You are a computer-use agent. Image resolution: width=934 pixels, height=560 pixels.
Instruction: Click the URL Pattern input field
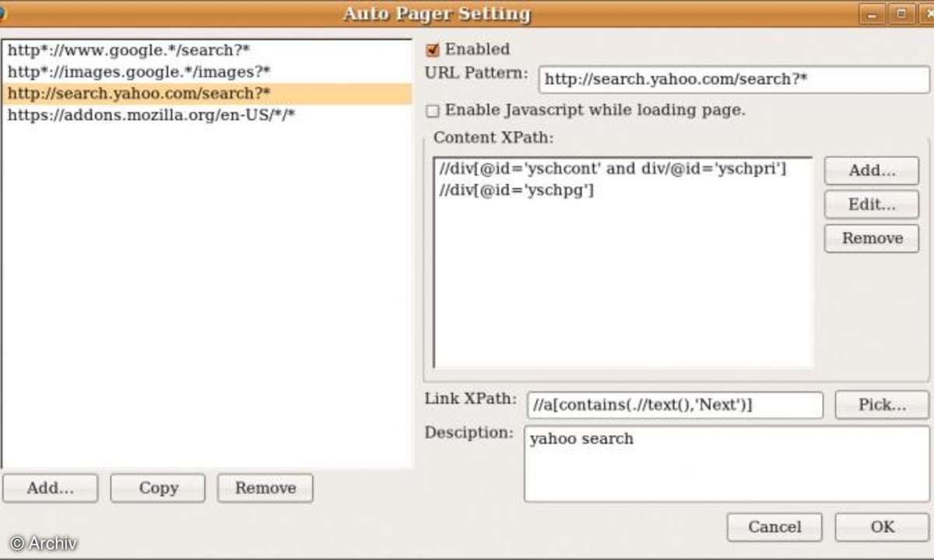click(734, 79)
